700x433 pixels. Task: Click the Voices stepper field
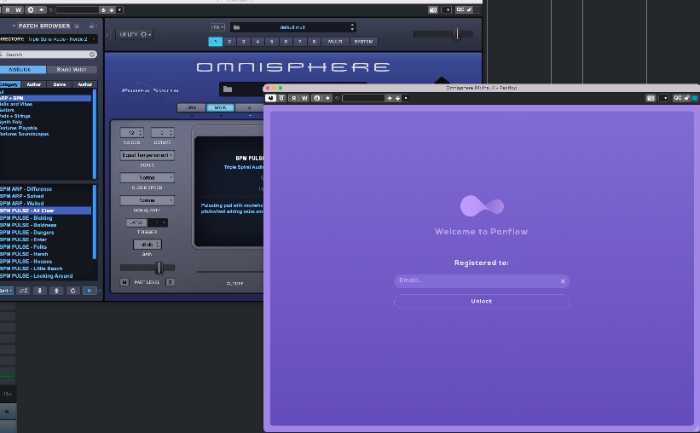(132, 133)
